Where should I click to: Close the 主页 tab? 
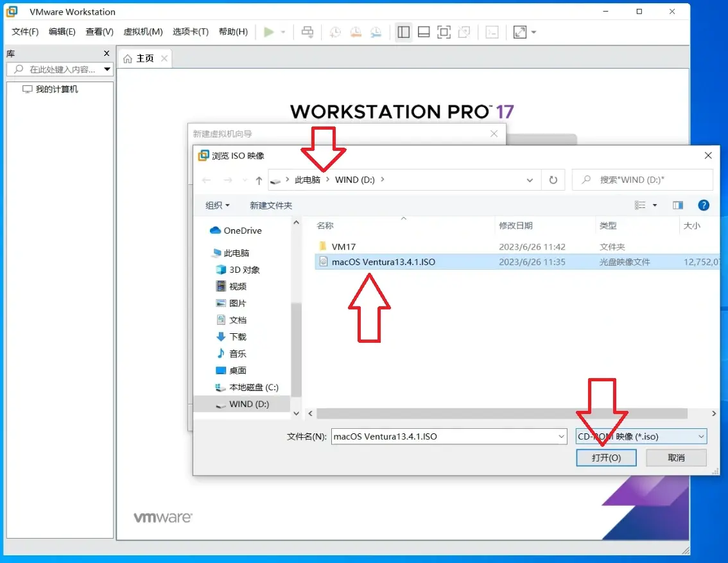point(164,58)
